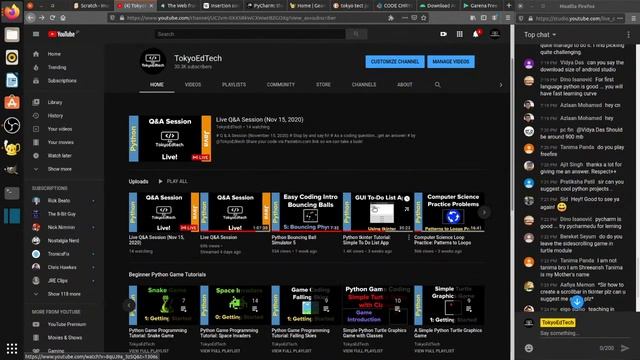Open the create video camera icon
This screenshot has height=360, width=640.
(x=443, y=34)
